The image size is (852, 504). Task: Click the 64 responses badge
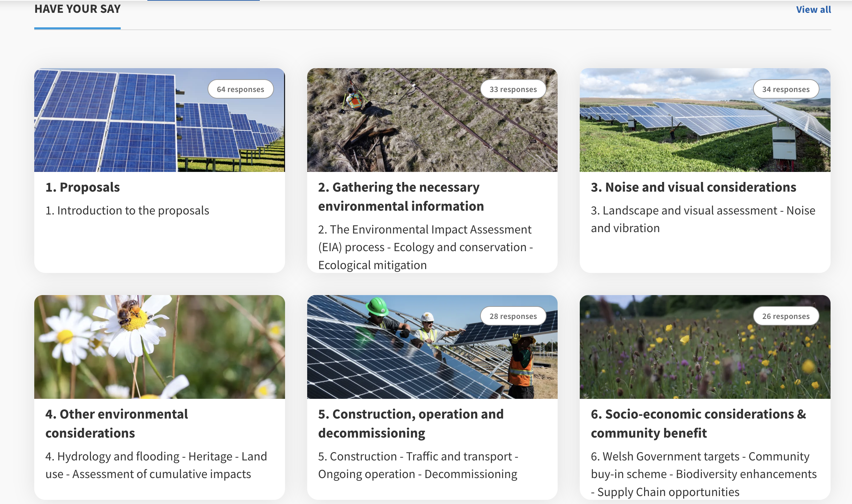(240, 89)
